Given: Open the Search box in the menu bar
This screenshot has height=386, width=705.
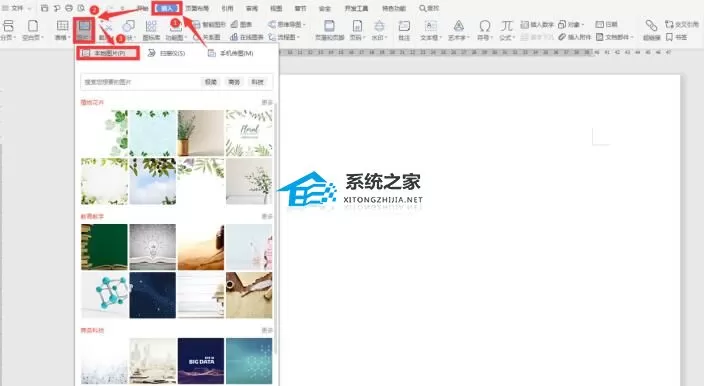Looking at the screenshot, I should [x=429, y=8].
